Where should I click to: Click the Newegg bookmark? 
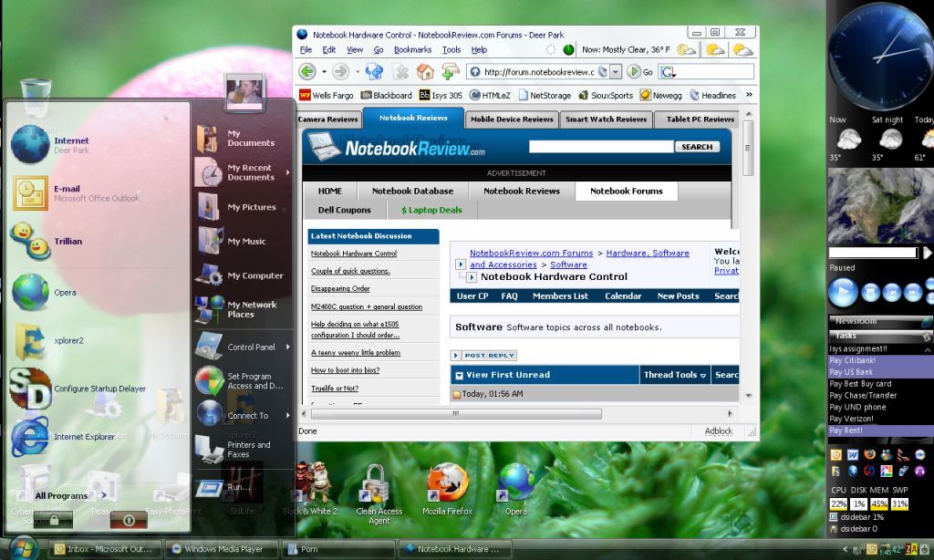click(661, 96)
